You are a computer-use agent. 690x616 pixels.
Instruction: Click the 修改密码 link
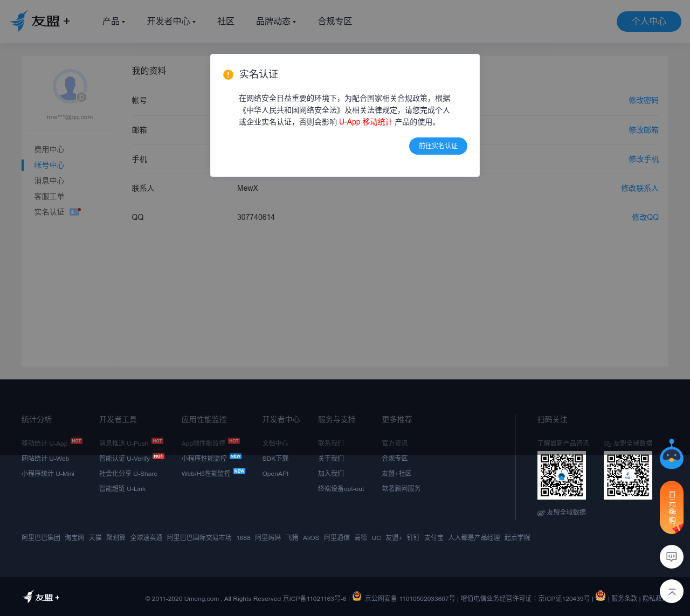[644, 100]
